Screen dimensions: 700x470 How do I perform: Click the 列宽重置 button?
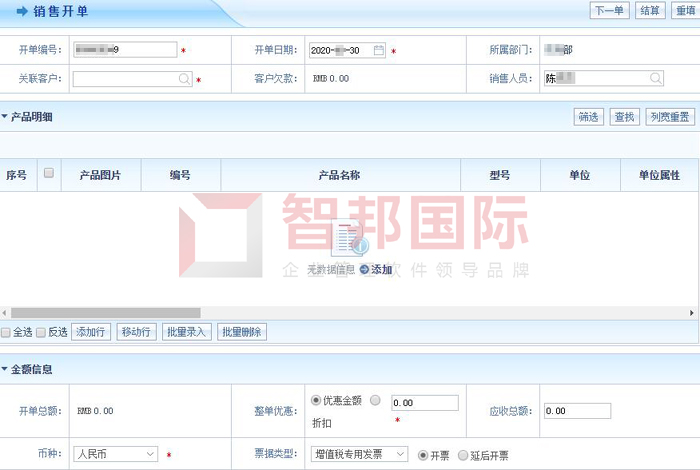tap(670, 117)
